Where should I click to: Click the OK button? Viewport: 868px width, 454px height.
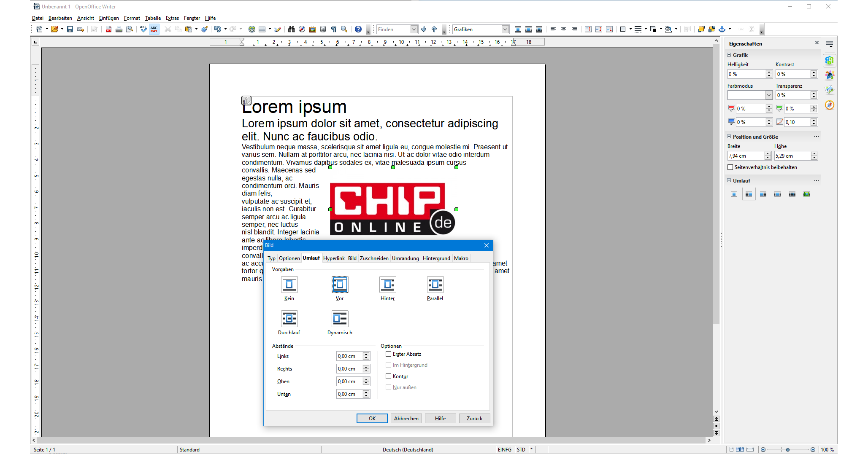[x=372, y=419]
